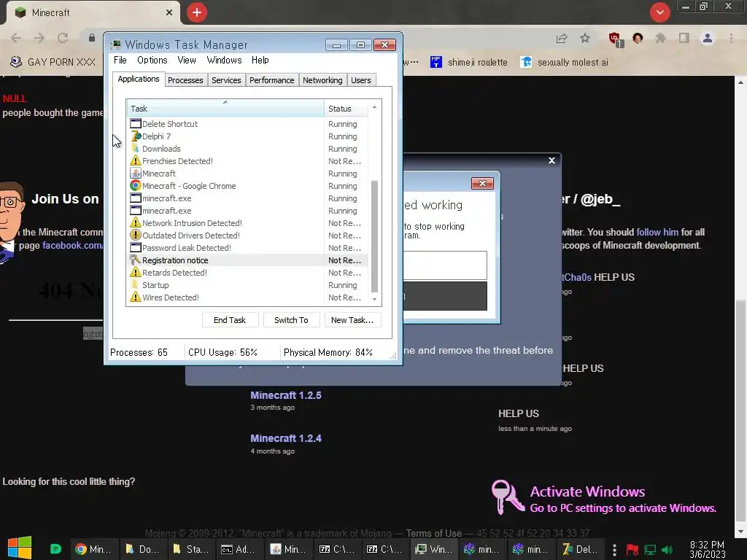Click Chrome reload page icon
The height and width of the screenshot is (560, 747).
[x=63, y=38]
